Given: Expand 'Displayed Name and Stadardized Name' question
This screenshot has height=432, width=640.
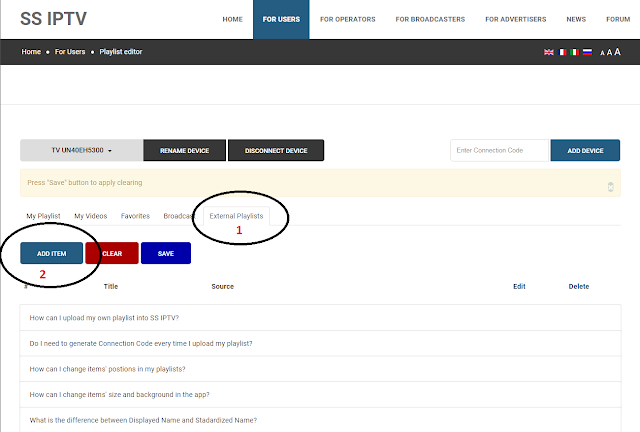Looking at the screenshot, I should 320,420.
